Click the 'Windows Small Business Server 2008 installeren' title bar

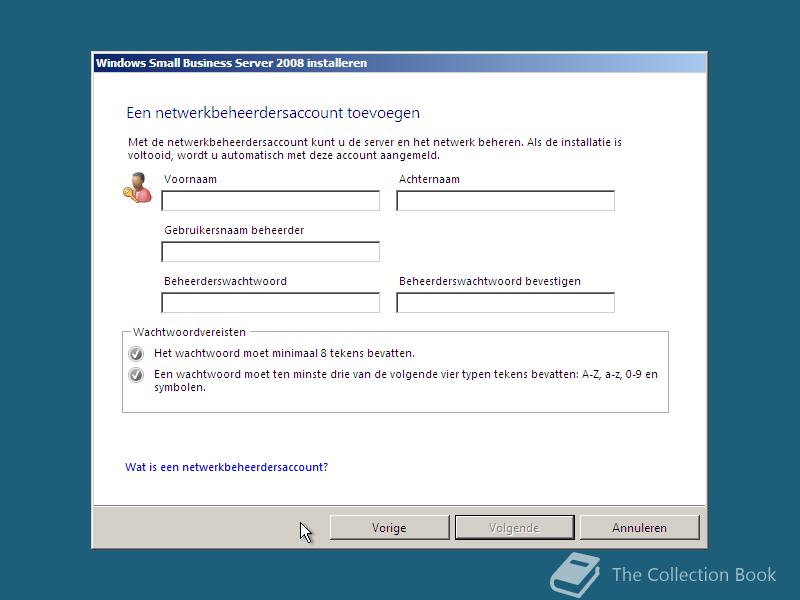pos(399,63)
